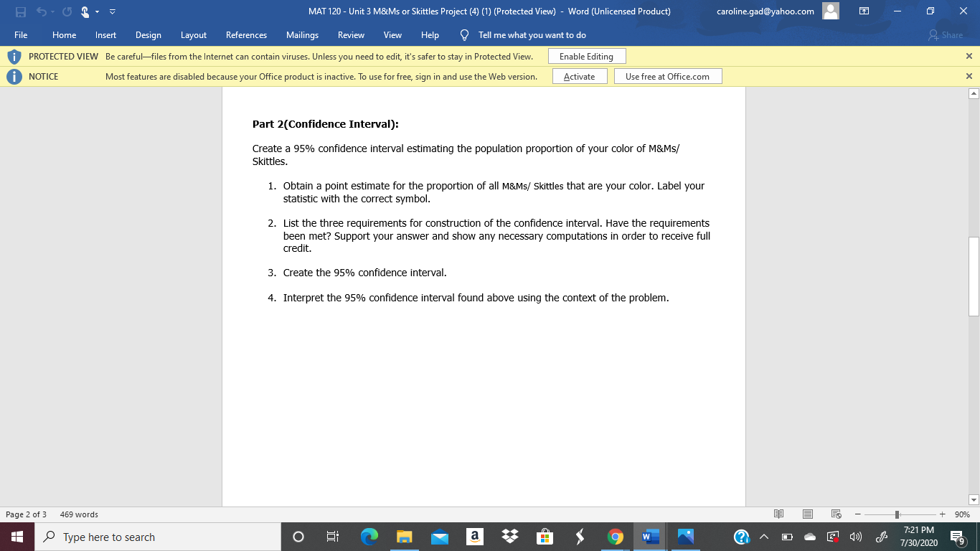Dismiss the Office inactive notice bar
The image size is (980, 551).
point(968,76)
